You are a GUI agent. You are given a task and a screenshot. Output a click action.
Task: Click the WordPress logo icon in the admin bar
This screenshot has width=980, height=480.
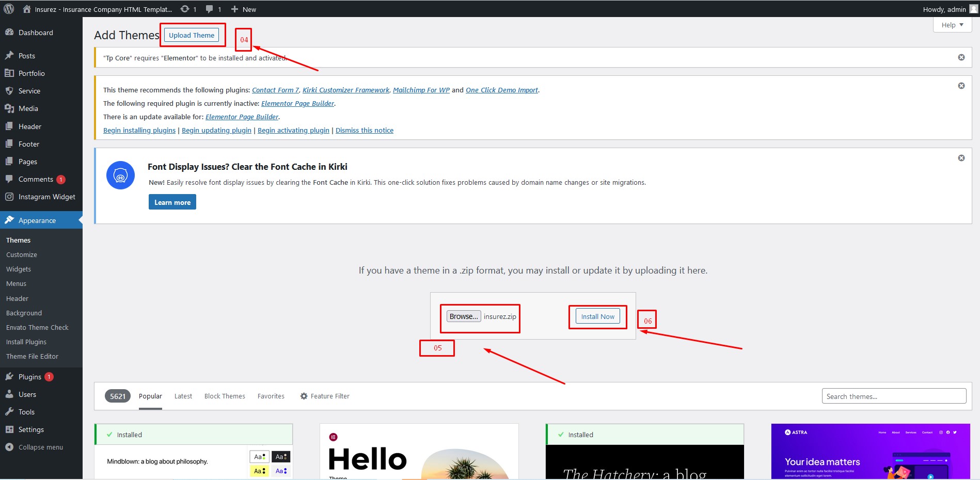(x=9, y=9)
